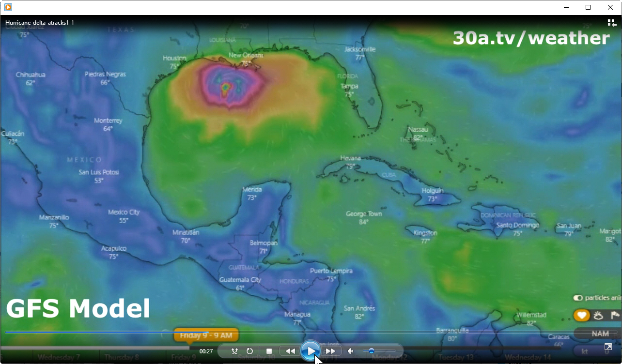Toggle the repeat button
Screen dimensions: 622x364
pyautogui.click(x=249, y=351)
